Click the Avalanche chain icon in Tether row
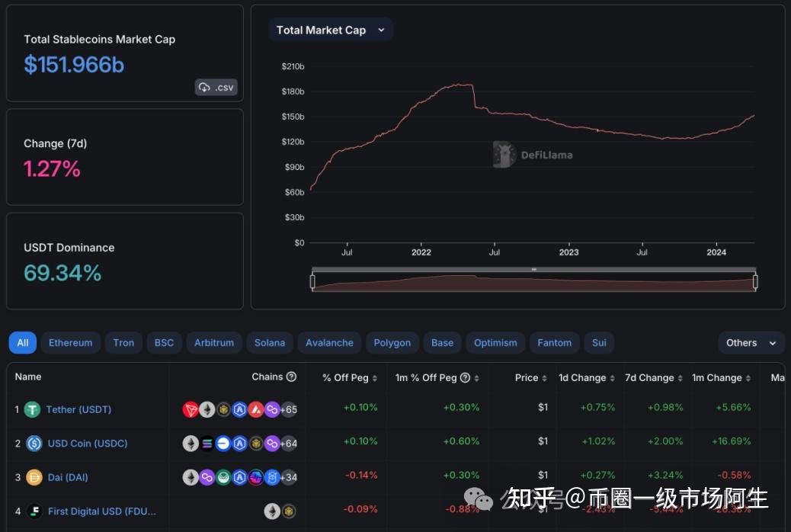The height and width of the screenshot is (532, 791). pos(256,409)
